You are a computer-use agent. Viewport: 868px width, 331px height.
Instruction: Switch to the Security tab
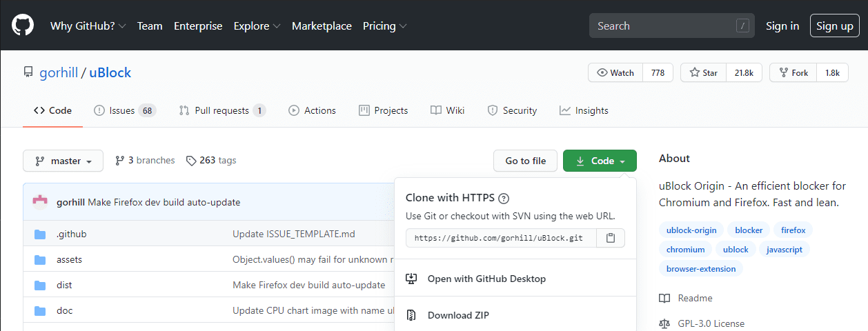pos(512,110)
